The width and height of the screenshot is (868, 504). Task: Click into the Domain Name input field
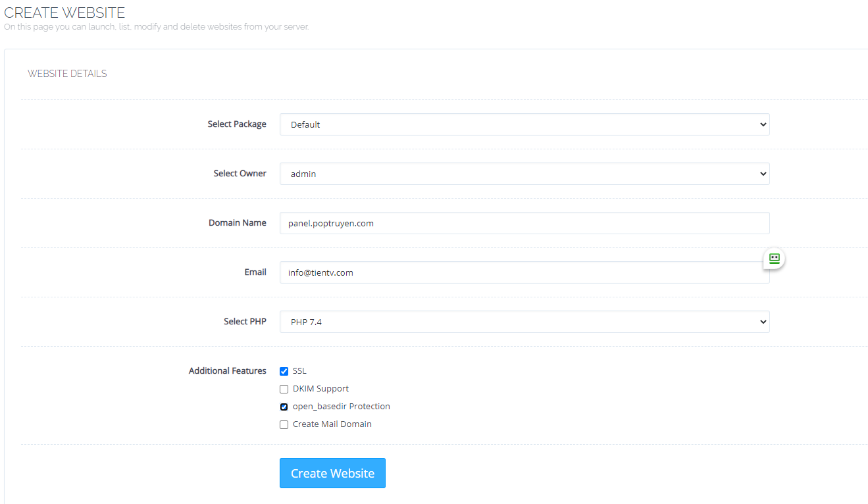pyautogui.click(x=524, y=223)
